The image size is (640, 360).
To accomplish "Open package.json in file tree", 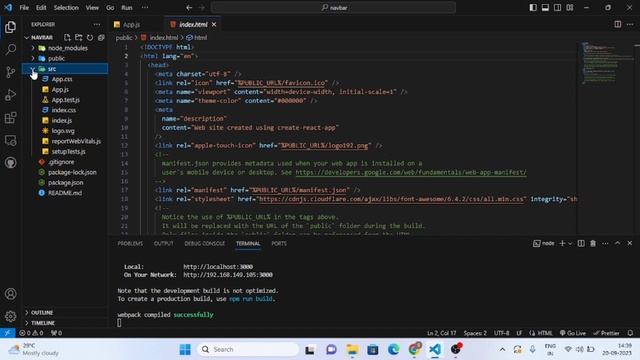I will coord(65,182).
